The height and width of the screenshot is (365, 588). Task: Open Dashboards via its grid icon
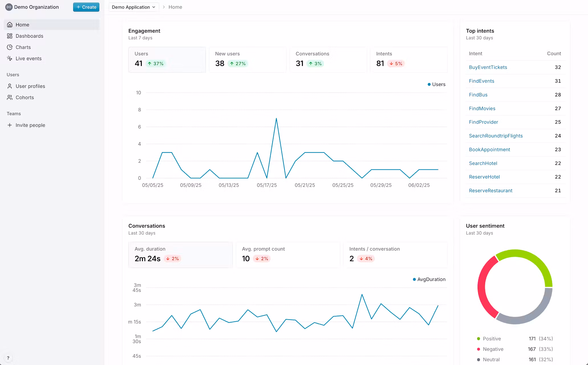coord(10,36)
